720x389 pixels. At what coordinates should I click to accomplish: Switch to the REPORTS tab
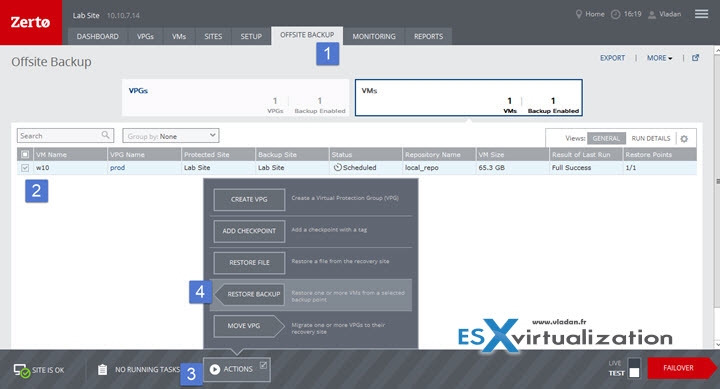point(428,36)
